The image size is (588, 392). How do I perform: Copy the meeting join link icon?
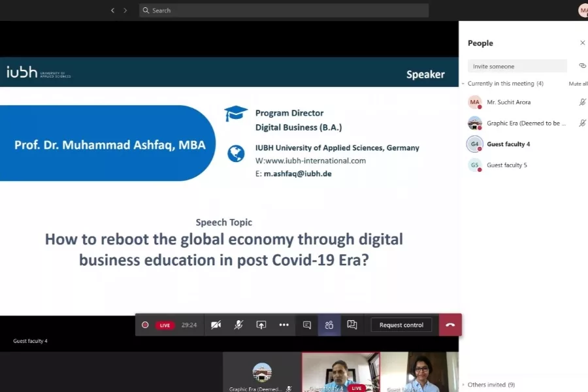[x=583, y=66]
